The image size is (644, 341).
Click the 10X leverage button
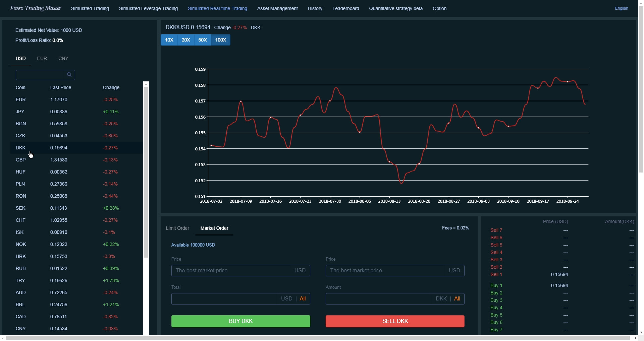click(x=169, y=40)
